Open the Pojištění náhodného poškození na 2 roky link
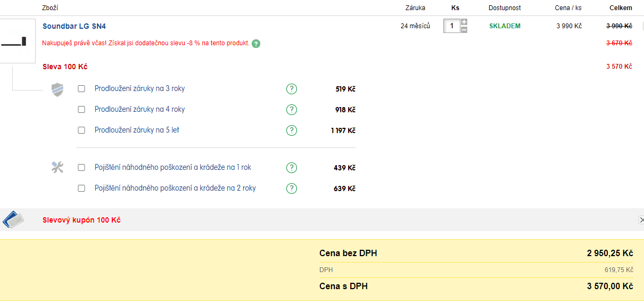Image resolution: width=644 pixels, height=303 pixels. point(175,189)
